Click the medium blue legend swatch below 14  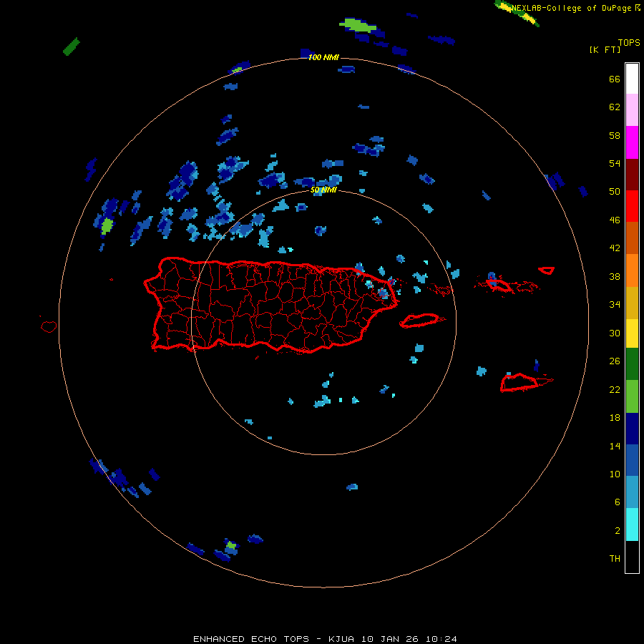(632, 460)
